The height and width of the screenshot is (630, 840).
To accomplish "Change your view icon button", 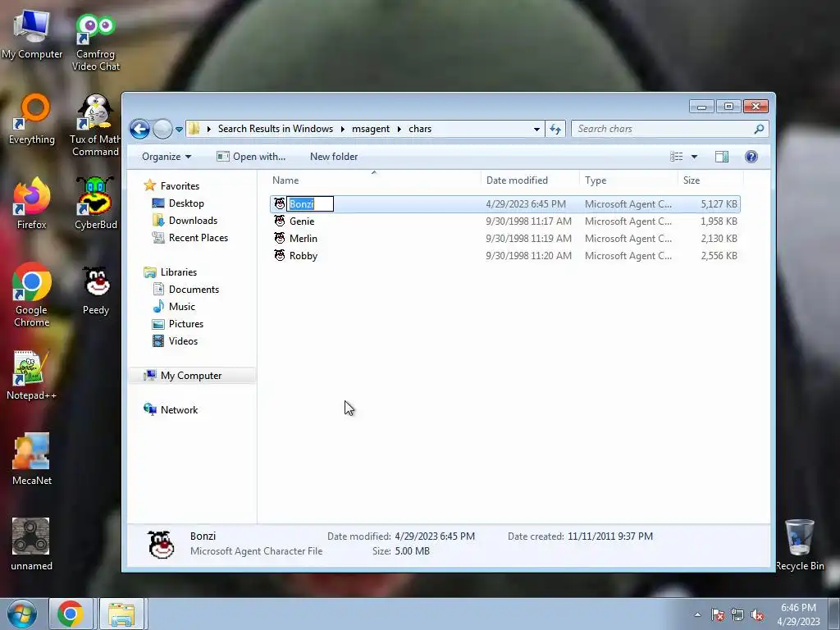I will click(677, 157).
